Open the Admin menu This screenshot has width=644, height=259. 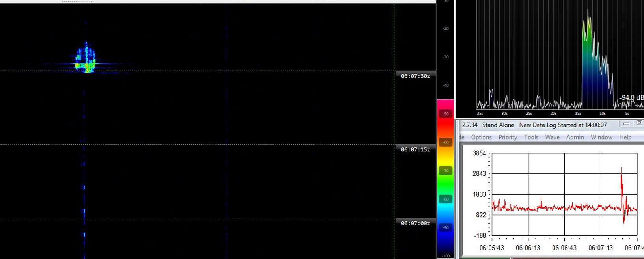575,137
